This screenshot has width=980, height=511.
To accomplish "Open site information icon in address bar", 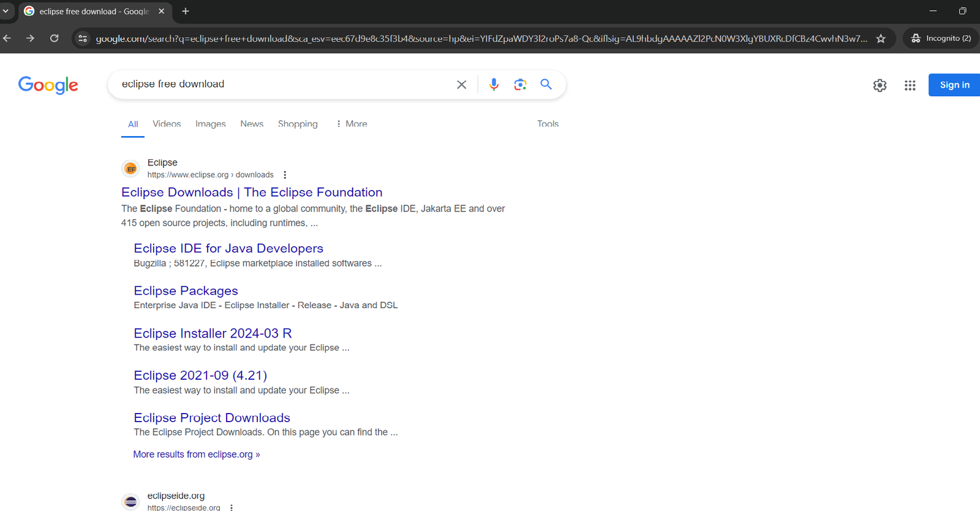I will [83, 39].
